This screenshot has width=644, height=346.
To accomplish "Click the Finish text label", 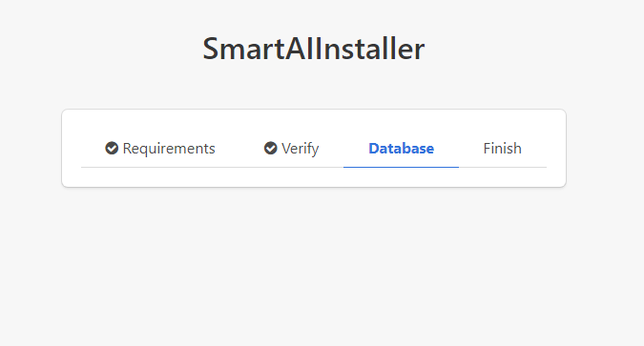I will (x=502, y=148).
